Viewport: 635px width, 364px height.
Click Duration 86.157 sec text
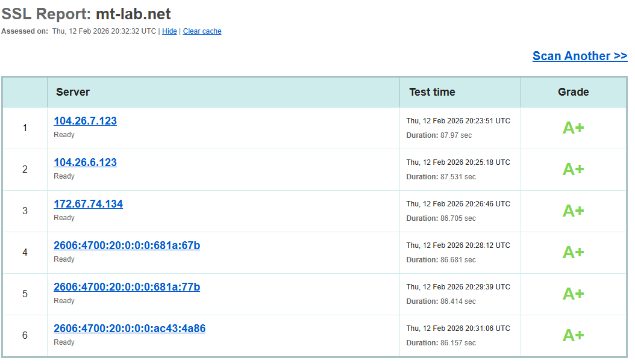coord(441,343)
